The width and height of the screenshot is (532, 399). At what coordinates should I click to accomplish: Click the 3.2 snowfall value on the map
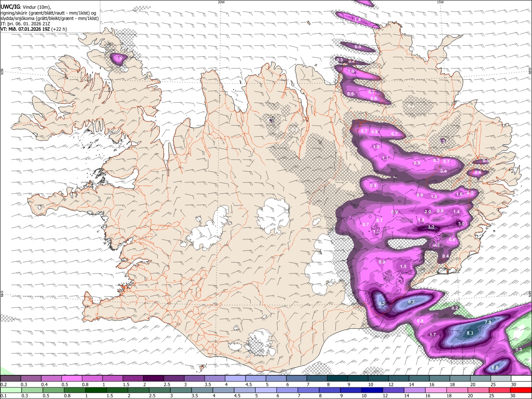pos(431,227)
